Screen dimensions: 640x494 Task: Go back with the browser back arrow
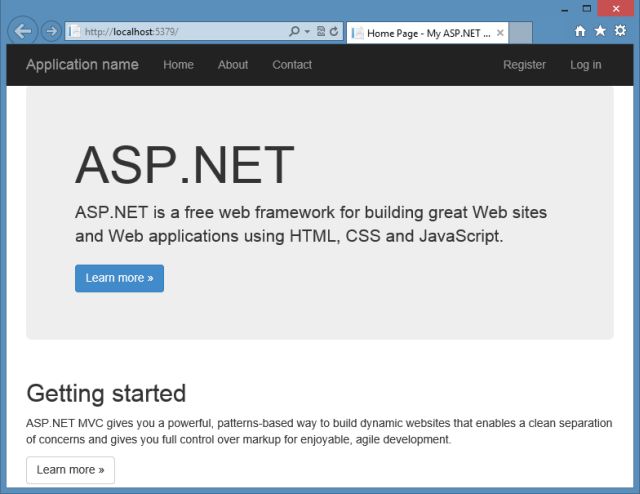[22, 31]
